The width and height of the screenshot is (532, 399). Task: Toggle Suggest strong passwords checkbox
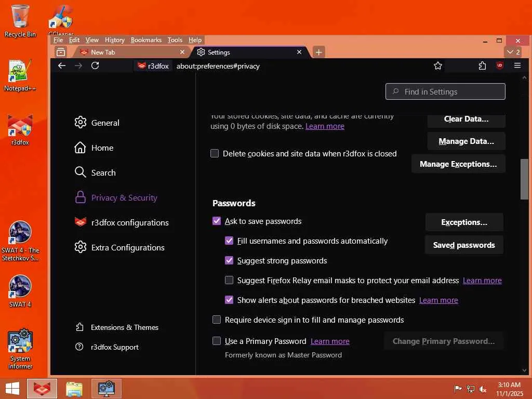229,260
